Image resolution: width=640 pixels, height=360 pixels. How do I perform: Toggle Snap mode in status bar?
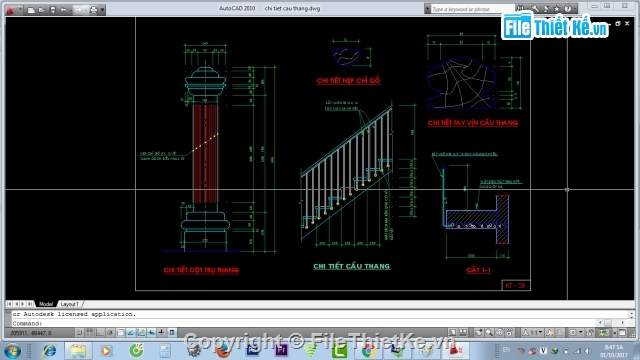[x=80, y=333]
